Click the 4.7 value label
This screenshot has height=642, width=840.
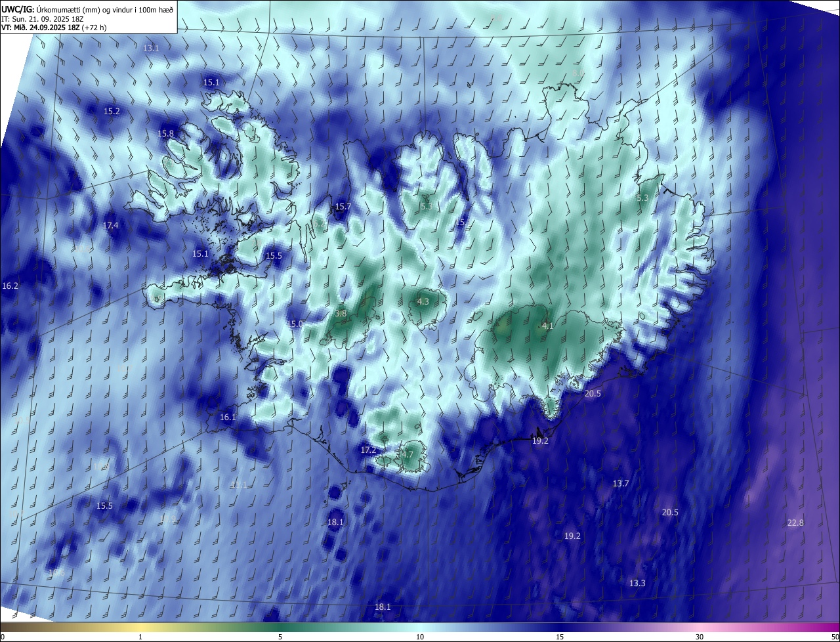click(407, 454)
